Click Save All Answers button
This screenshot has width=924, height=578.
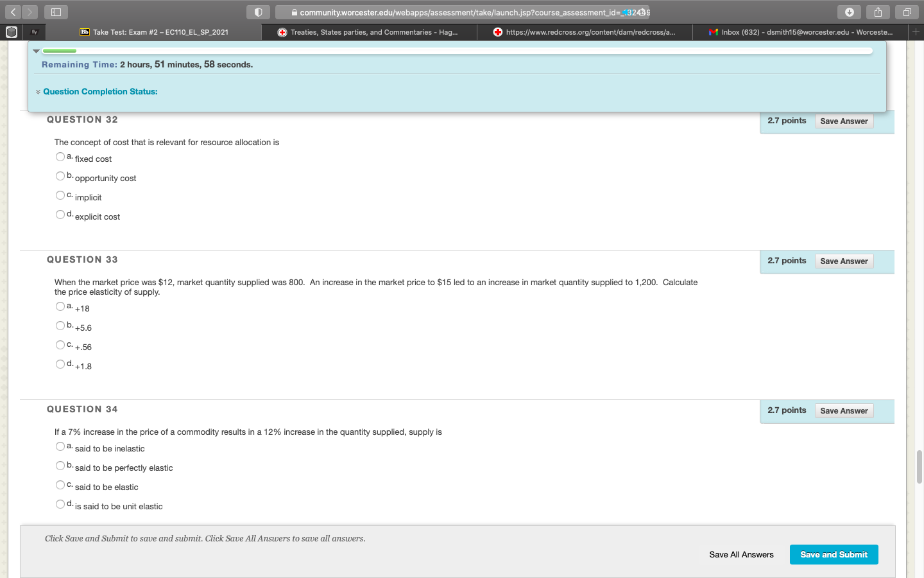click(741, 554)
